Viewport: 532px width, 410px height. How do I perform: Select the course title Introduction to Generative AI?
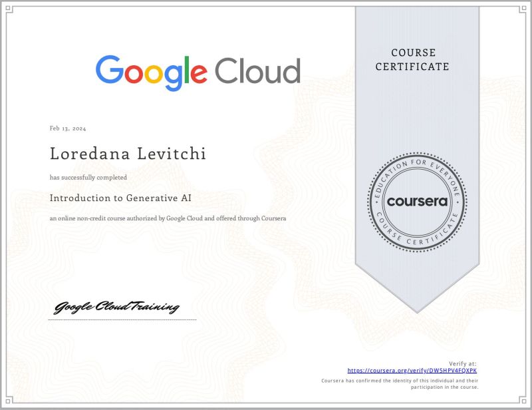point(120,198)
